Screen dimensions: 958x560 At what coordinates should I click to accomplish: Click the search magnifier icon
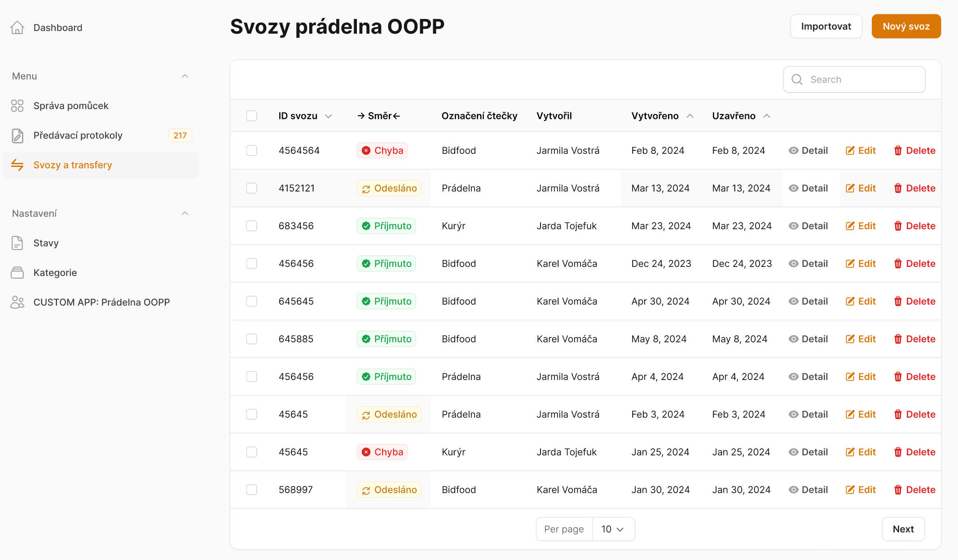(797, 79)
